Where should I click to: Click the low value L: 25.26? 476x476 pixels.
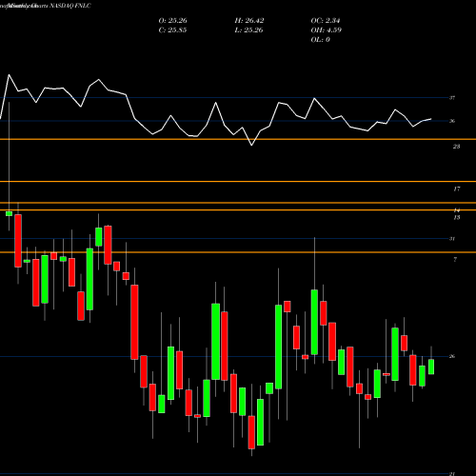[x=248, y=30]
